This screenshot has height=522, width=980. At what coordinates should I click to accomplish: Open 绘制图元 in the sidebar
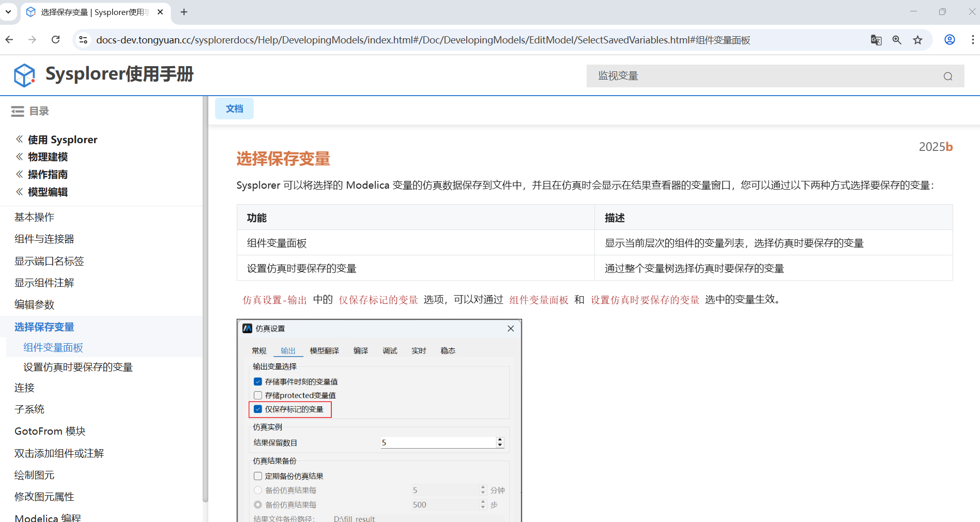34,475
